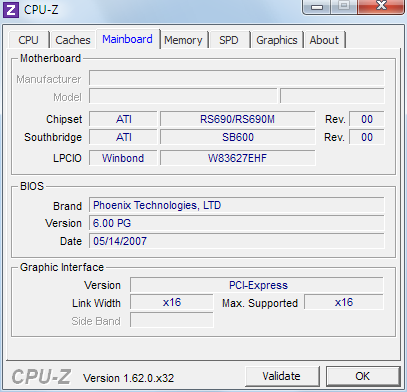
Task: Click the SB600 southbridge value
Action: (237, 137)
